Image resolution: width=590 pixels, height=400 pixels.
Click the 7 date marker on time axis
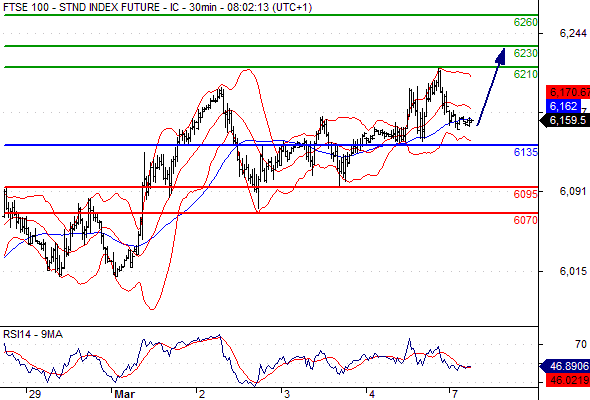click(455, 394)
